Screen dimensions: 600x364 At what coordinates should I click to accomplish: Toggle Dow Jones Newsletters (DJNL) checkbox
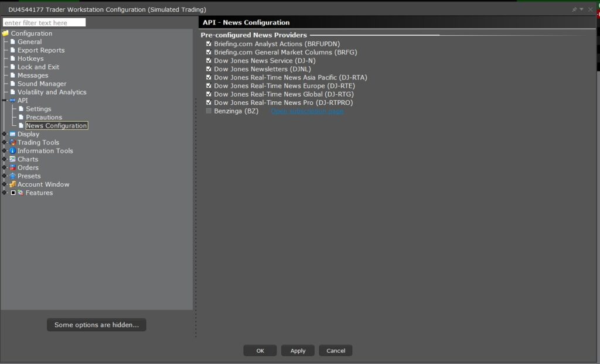[x=209, y=69]
